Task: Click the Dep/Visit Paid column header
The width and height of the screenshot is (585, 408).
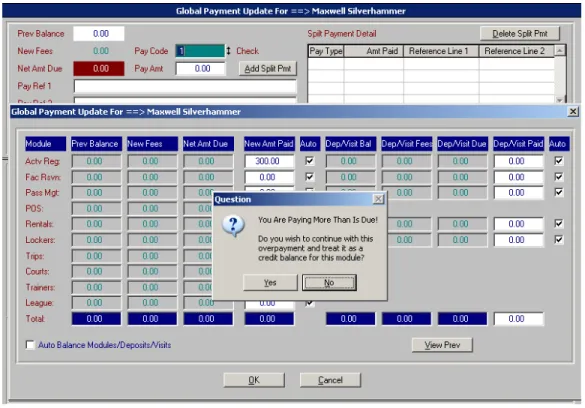Action: pyautogui.click(x=519, y=144)
